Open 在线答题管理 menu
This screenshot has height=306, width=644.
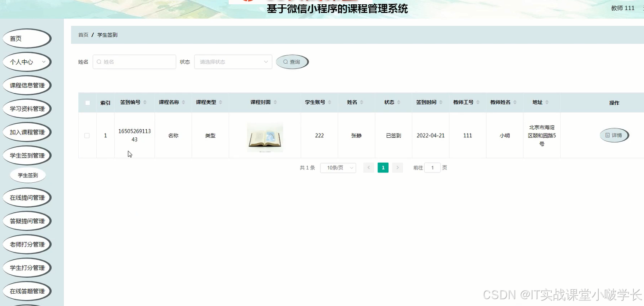[27, 291]
